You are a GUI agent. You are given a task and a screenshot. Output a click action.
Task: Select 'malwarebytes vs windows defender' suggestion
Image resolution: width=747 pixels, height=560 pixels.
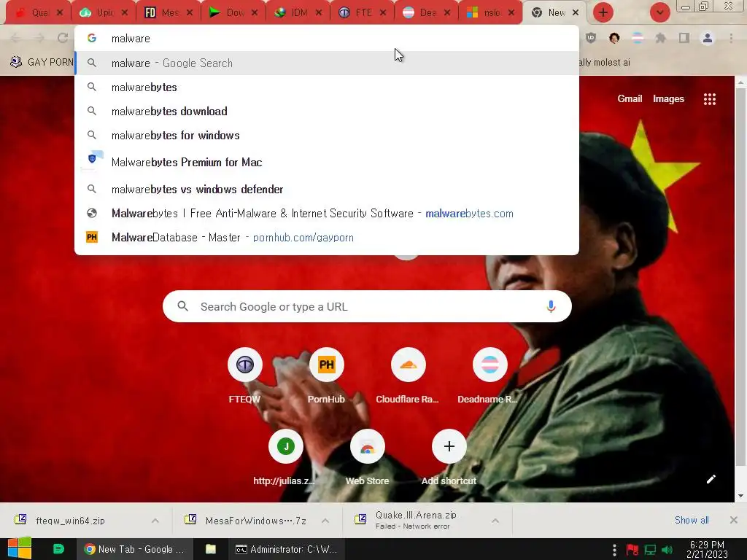point(327,189)
